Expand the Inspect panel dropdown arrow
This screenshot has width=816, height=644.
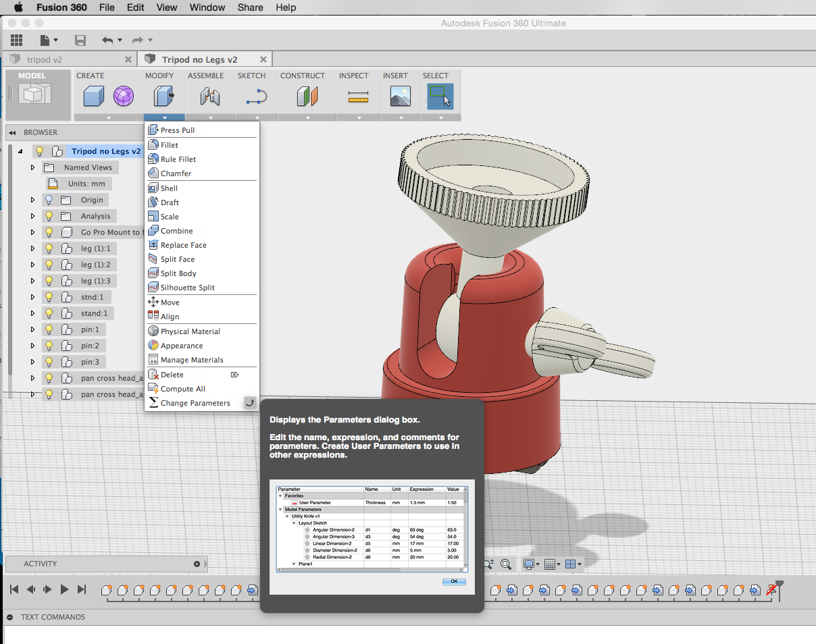(x=358, y=118)
